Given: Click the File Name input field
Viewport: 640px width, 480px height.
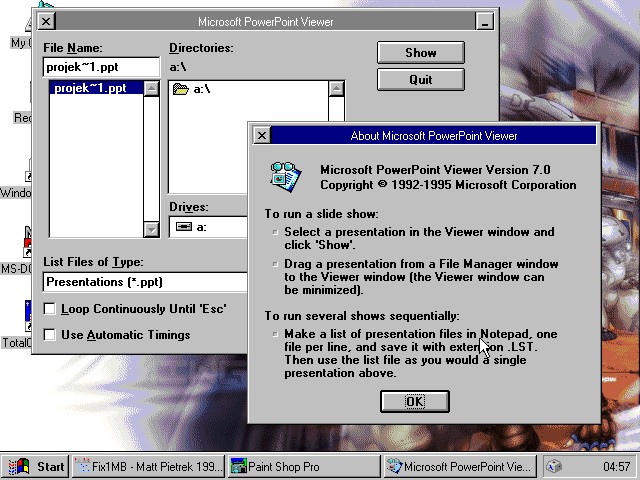Looking at the screenshot, I should click(x=101, y=67).
